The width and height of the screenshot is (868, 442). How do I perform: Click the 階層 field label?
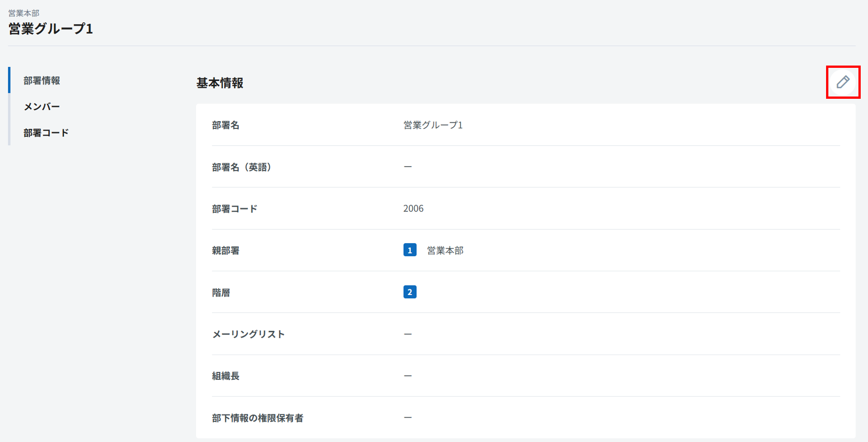(x=221, y=293)
